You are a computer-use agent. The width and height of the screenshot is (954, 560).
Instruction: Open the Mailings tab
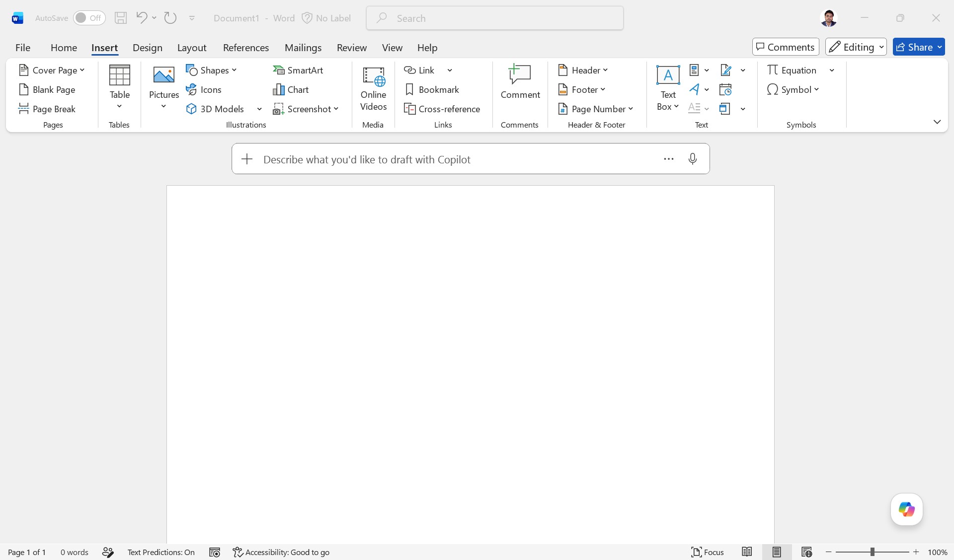tap(303, 47)
